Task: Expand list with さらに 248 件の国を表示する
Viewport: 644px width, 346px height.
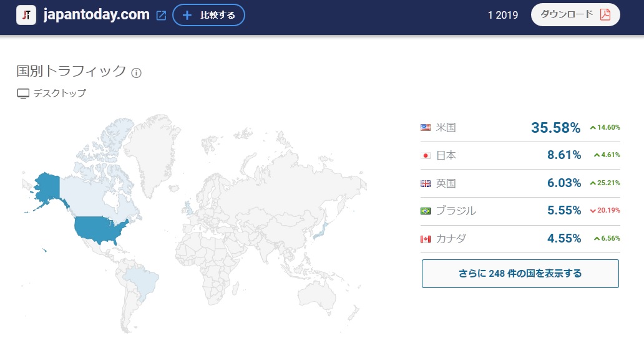Action: 520,274
